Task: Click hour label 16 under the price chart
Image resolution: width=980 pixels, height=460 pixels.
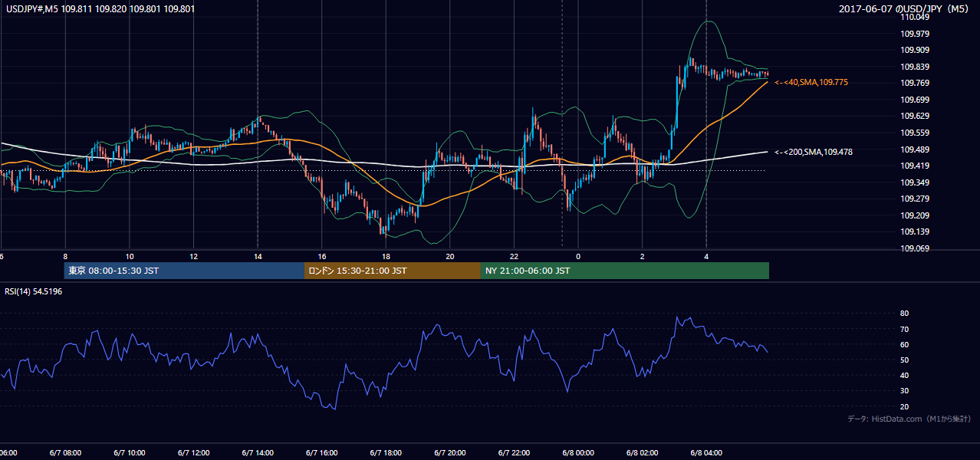Action: tap(322, 256)
